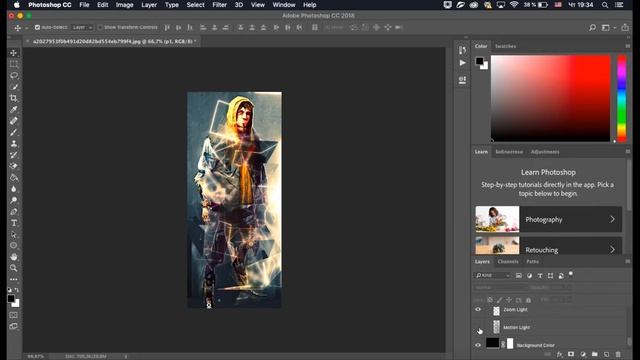Select the Horizontal Type tool
The image size is (640, 360).
click(13, 223)
